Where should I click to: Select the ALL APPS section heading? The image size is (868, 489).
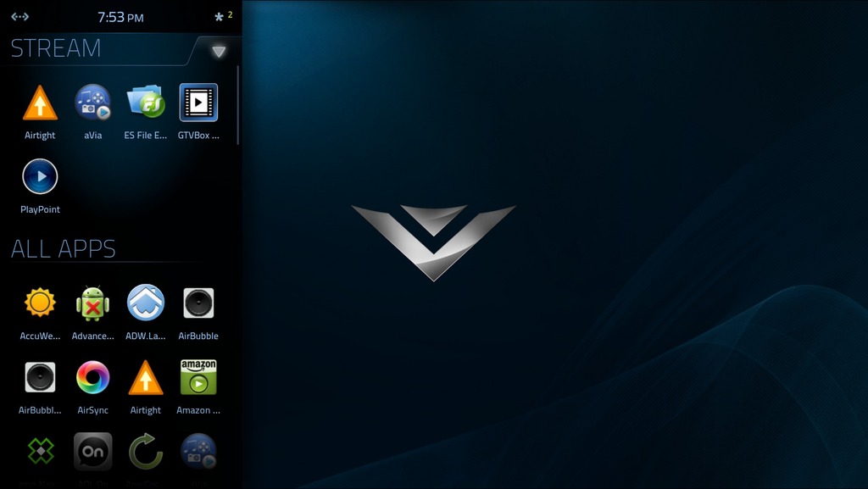(x=63, y=249)
